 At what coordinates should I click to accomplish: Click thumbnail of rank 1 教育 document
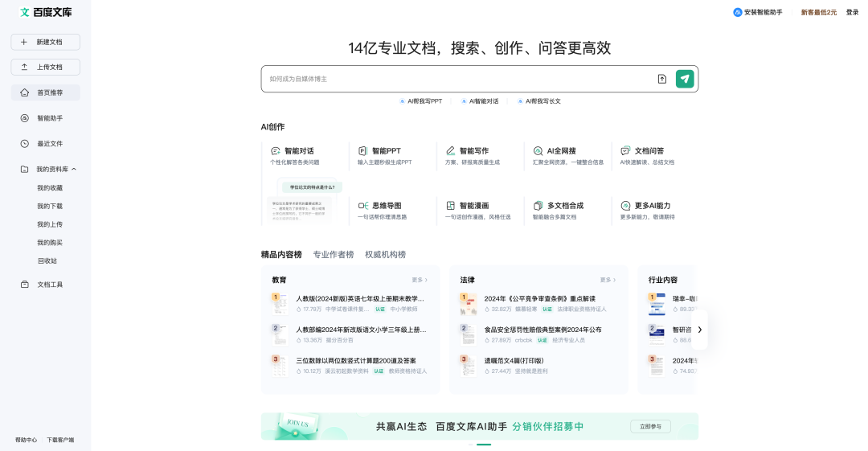pyautogui.click(x=280, y=304)
